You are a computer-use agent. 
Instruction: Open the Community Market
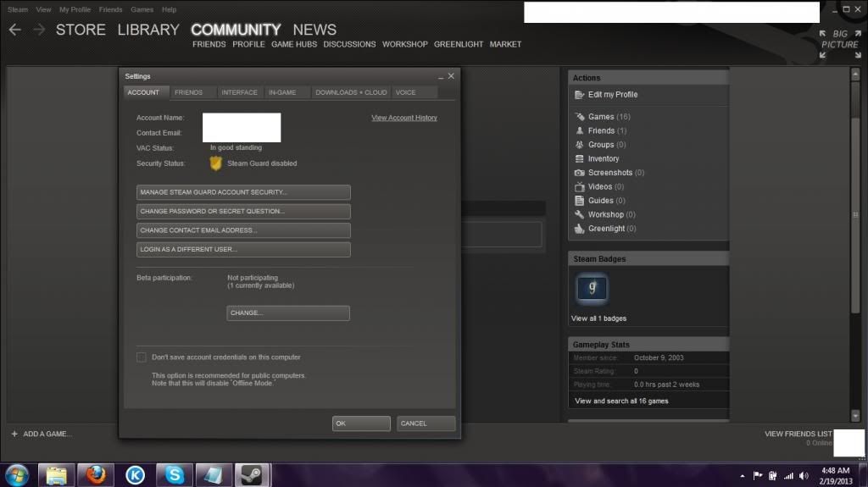click(505, 44)
